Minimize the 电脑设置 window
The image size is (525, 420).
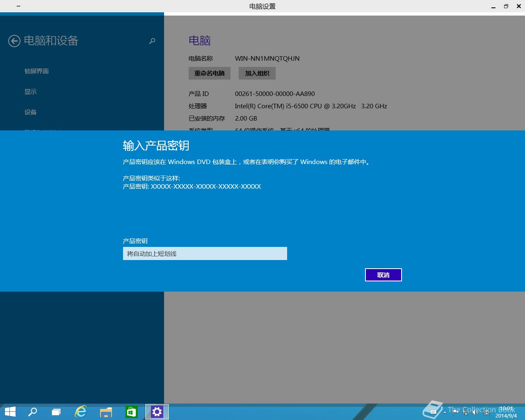[493, 6]
